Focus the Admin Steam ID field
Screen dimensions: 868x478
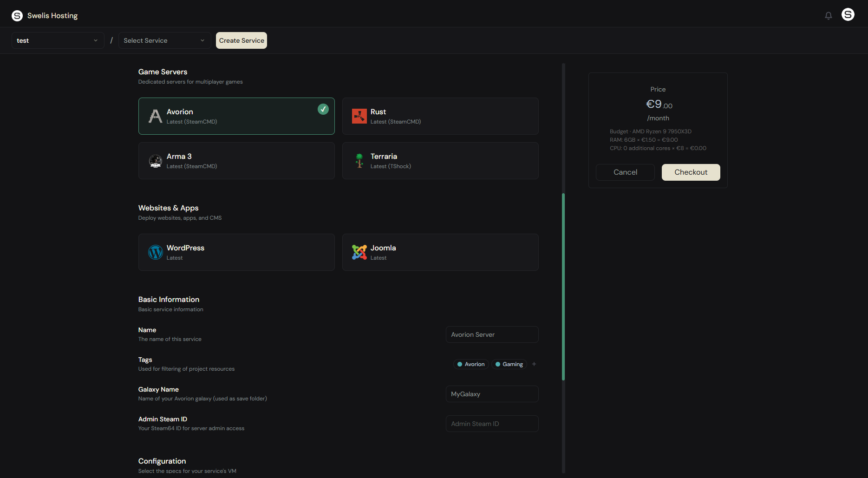pos(492,424)
